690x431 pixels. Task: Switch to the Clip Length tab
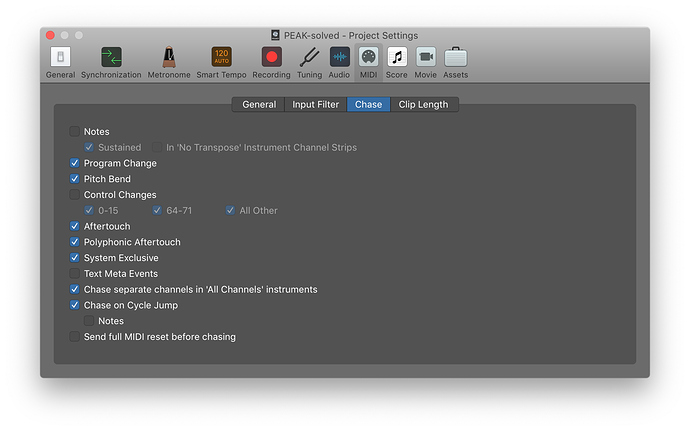[x=424, y=104]
